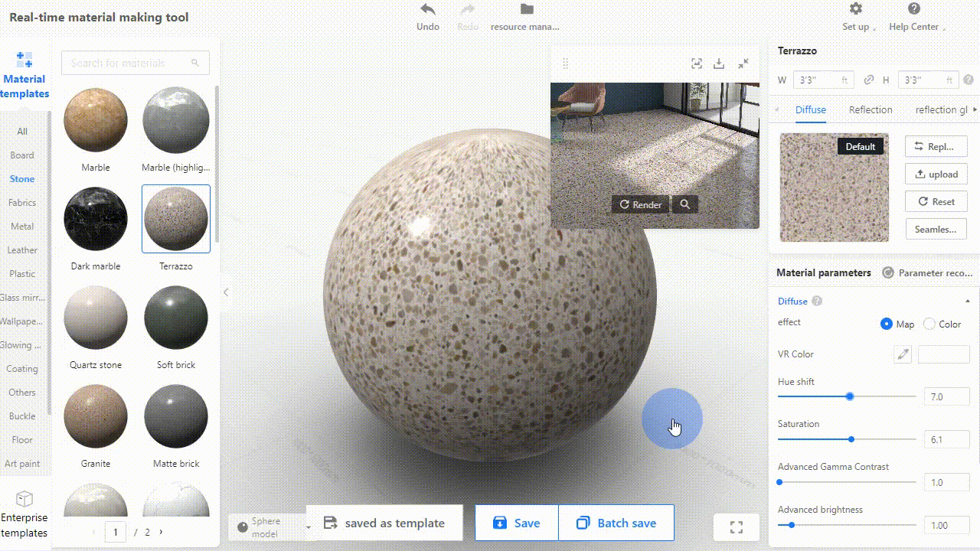Pick VR Color with eyedropper icon
The width and height of the screenshot is (980, 551).
coord(903,354)
